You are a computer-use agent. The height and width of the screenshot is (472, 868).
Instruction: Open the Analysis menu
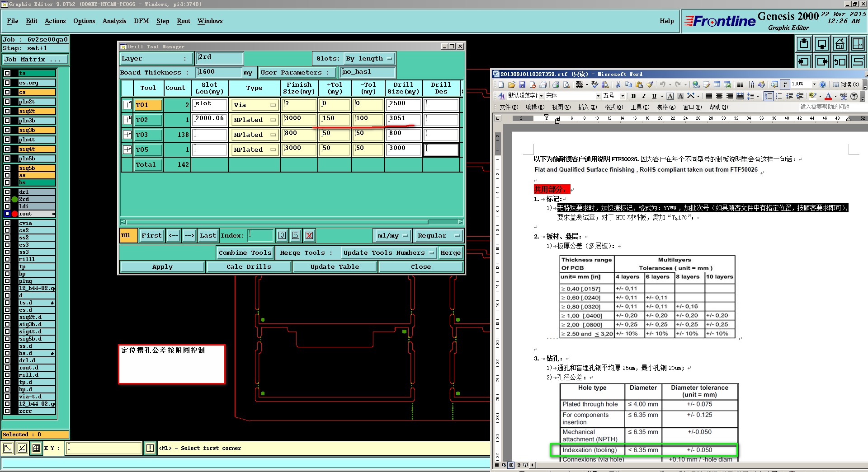[114, 21]
